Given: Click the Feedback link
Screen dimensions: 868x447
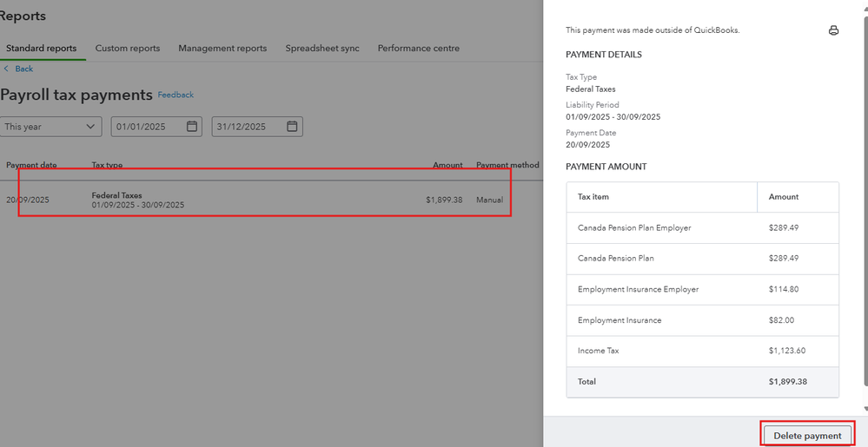Looking at the screenshot, I should tap(176, 95).
